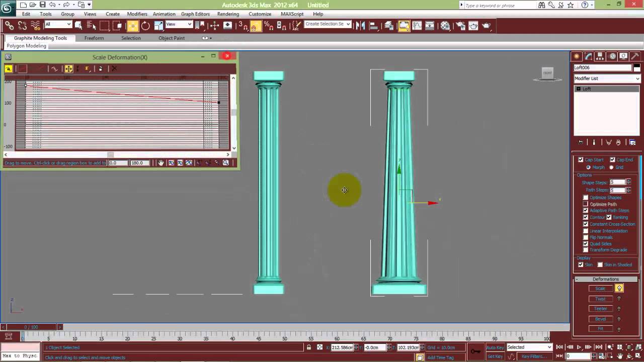
Task: Enable Optimize Shapes checkbox
Action: point(586,198)
